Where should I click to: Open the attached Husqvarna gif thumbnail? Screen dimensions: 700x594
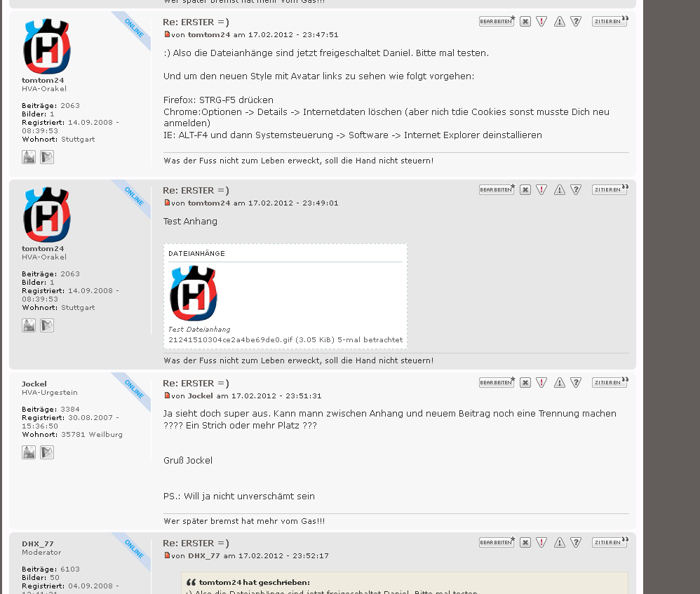click(x=194, y=293)
